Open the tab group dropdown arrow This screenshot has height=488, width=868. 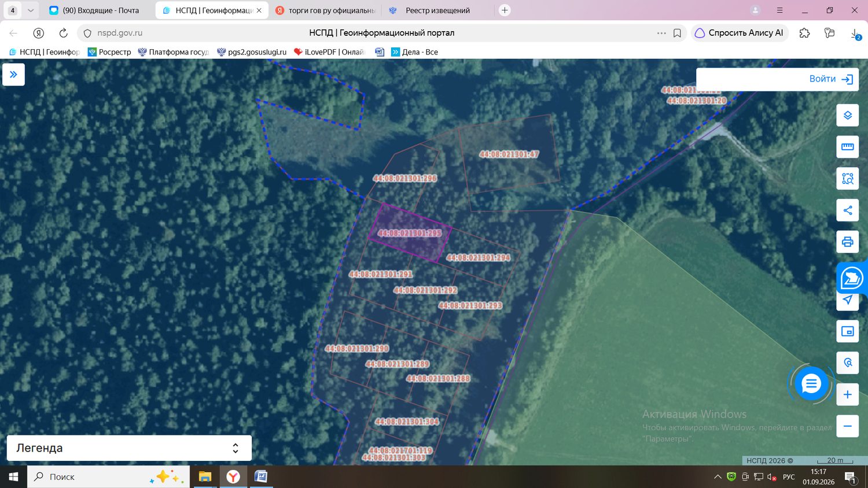pyautogui.click(x=31, y=10)
